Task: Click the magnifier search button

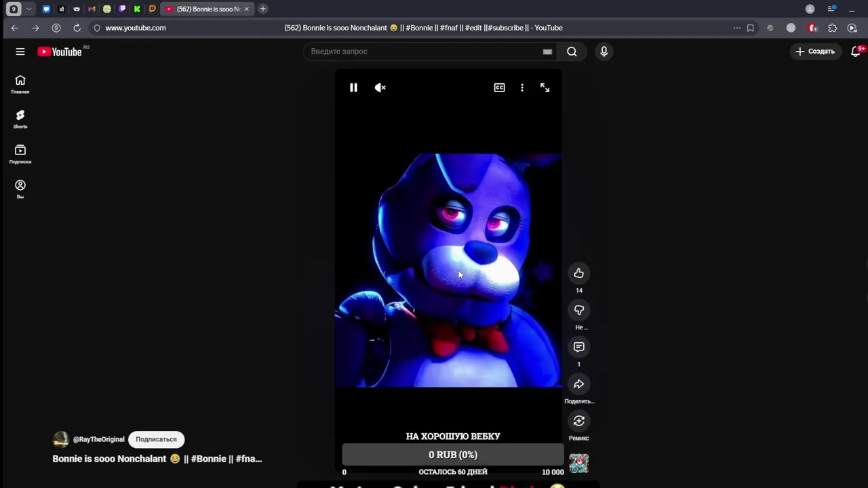Action: tap(572, 52)
